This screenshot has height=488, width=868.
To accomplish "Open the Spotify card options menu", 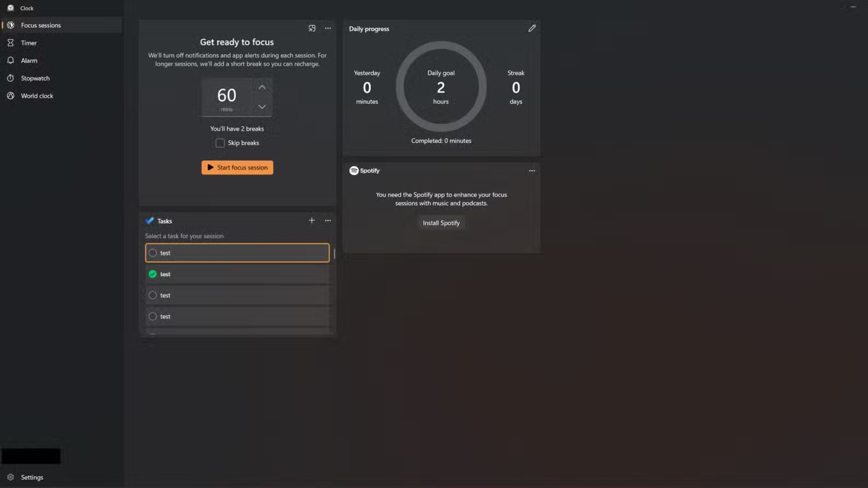I will (x=532, y=170).
